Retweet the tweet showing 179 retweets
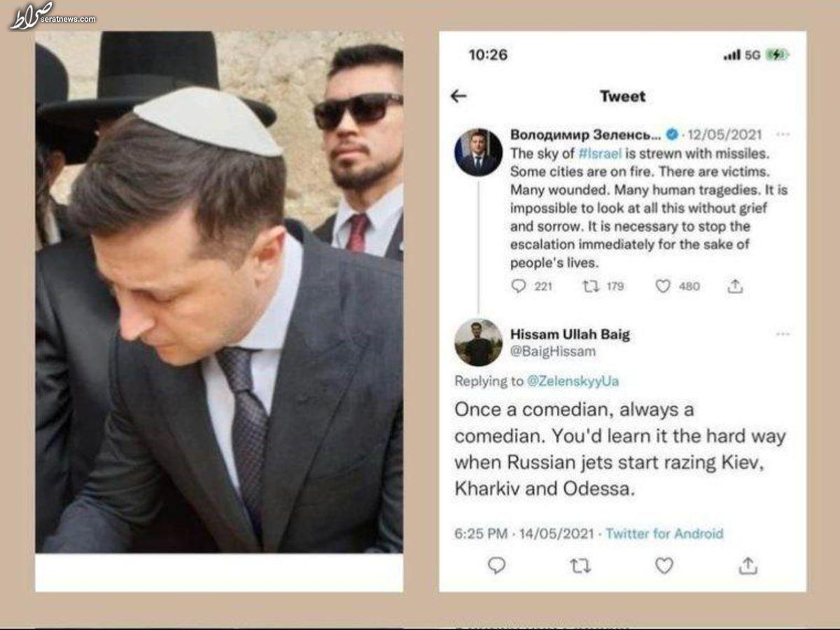Viewport: 840px width, 630px height. pos(591,286)
